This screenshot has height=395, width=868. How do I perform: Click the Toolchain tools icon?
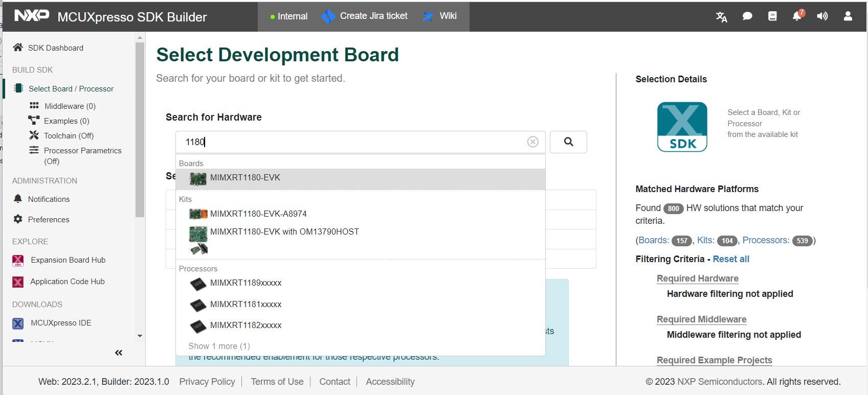point(34,135)
